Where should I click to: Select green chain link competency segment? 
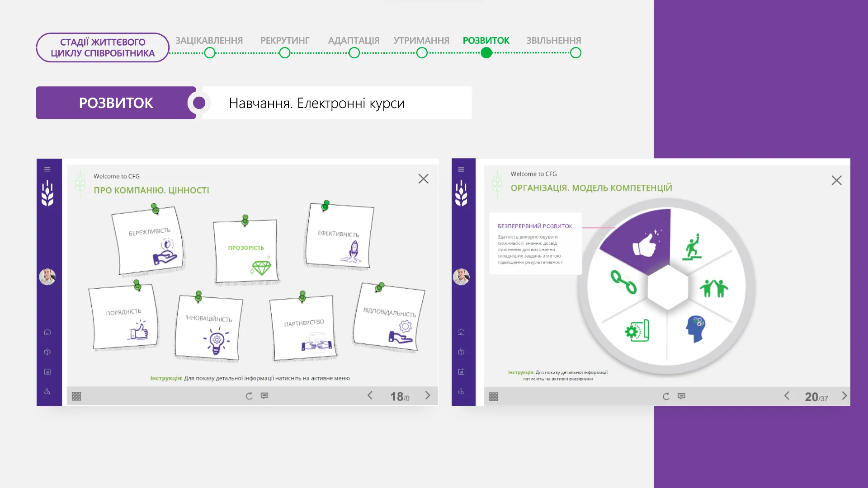623,282
